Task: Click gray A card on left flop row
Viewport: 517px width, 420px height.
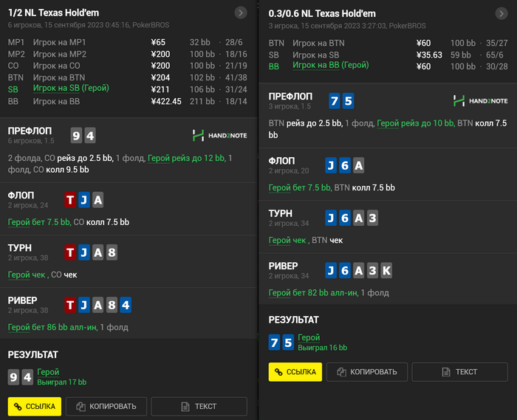Action: click(x=98, y=200)
